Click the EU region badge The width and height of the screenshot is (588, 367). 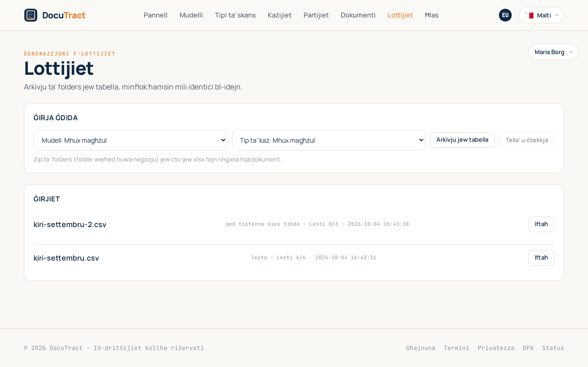(x=505, y=15)
